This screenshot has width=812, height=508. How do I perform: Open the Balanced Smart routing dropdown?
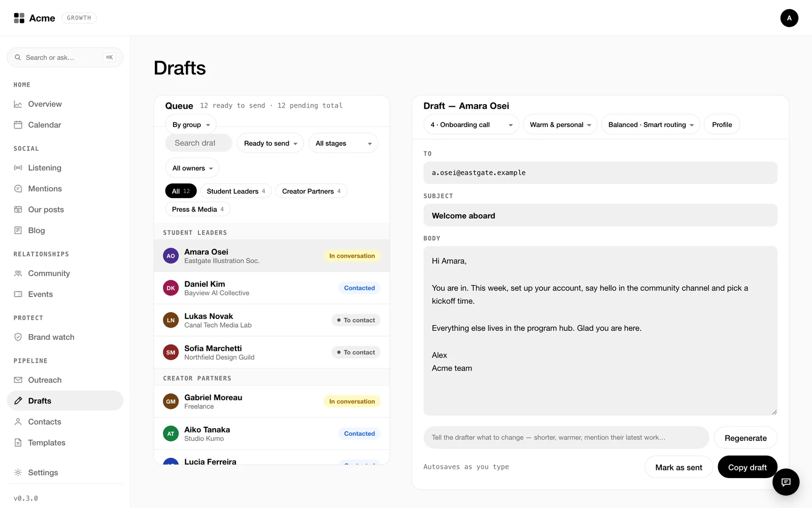click(x=651, y=124)
